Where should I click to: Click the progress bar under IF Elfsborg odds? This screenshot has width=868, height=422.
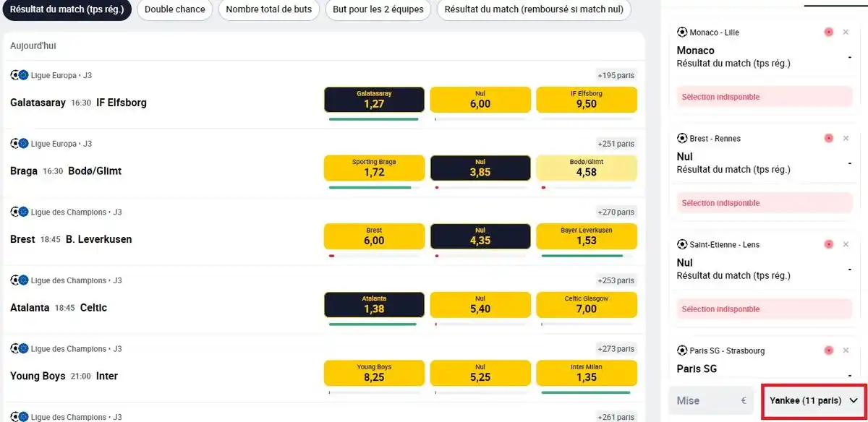587,119
